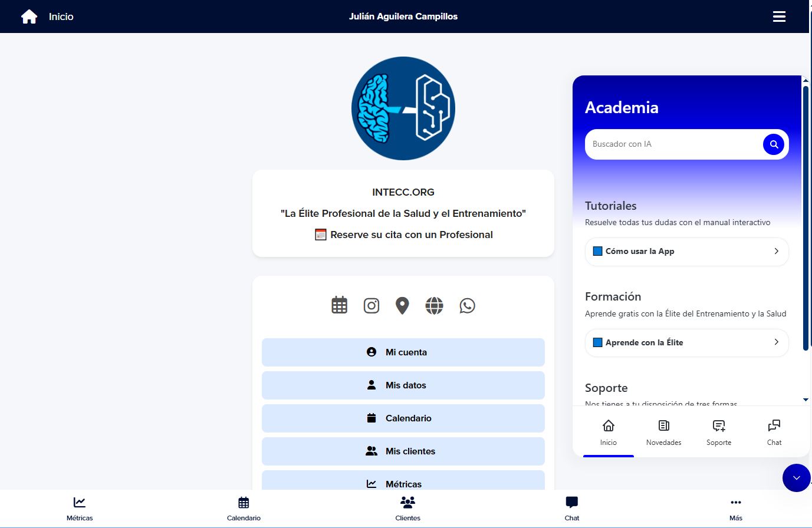Click the Academia widget title

pos(622,107)
